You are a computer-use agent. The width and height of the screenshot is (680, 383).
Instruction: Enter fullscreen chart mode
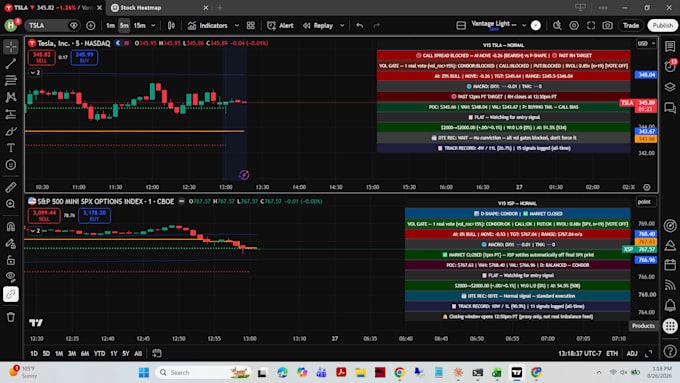click(x=591, y=26)
